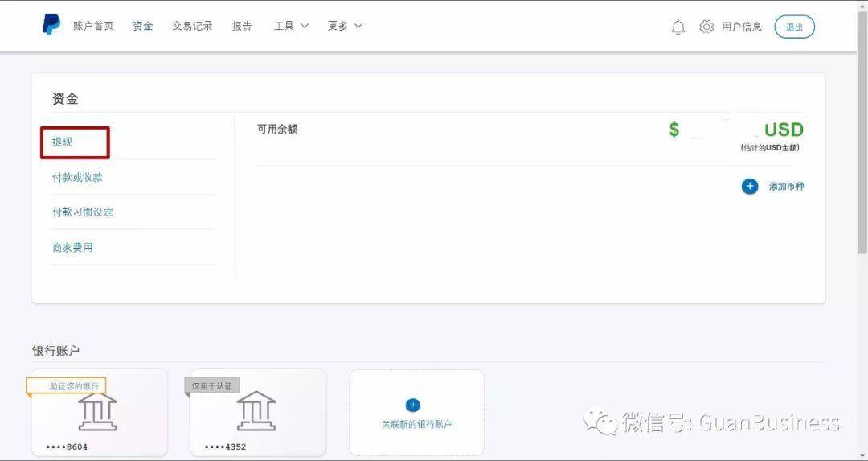868x461 pixels.
Task: Open the 报告 navigation item
Action: pyautogui.click(x=242, y=26)
